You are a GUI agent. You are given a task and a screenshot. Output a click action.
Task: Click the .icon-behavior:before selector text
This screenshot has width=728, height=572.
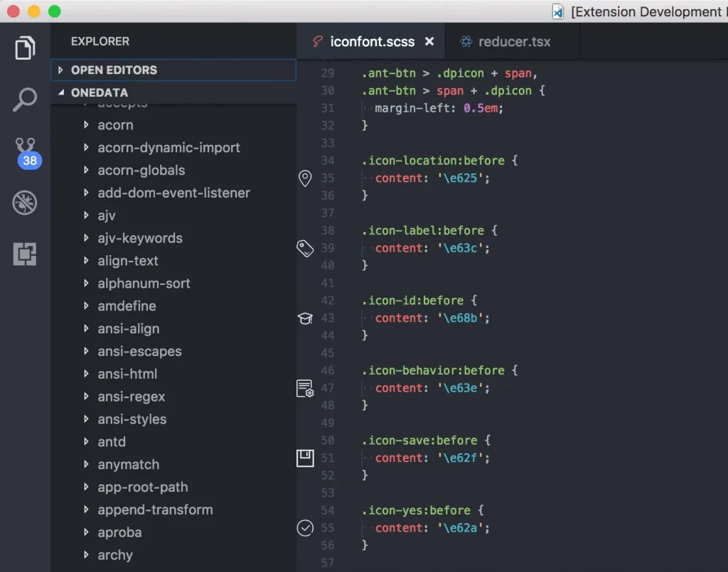coord(433,371)
